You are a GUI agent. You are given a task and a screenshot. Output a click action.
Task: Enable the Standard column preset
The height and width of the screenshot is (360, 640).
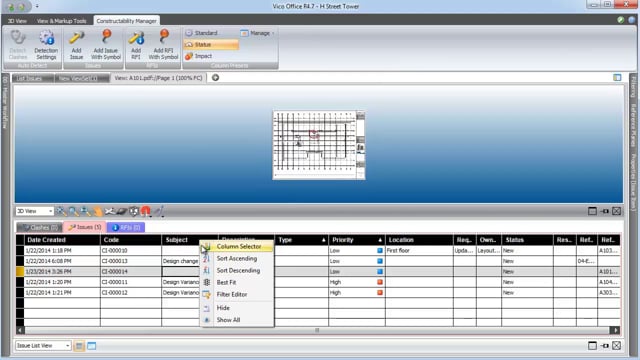coord(202,33)
